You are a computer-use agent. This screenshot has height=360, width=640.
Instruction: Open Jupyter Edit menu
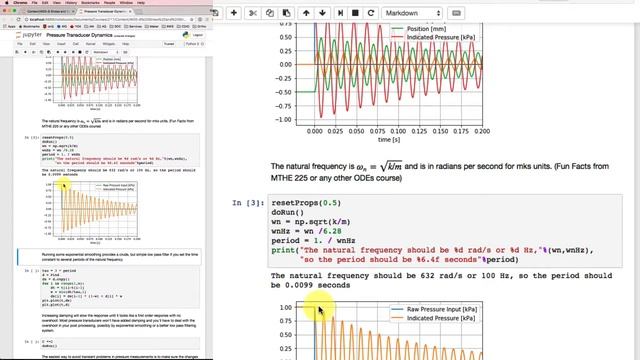tap(33, 44)
